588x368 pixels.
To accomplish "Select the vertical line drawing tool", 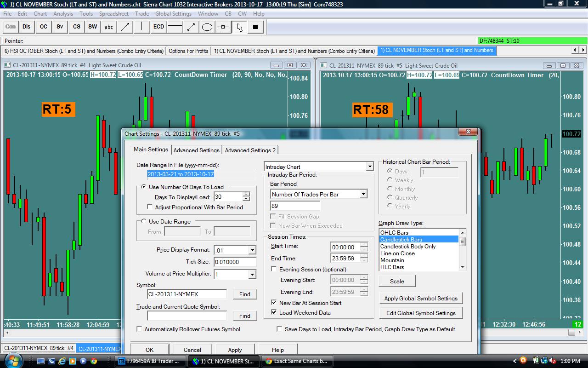I will (x=142, y=27).
